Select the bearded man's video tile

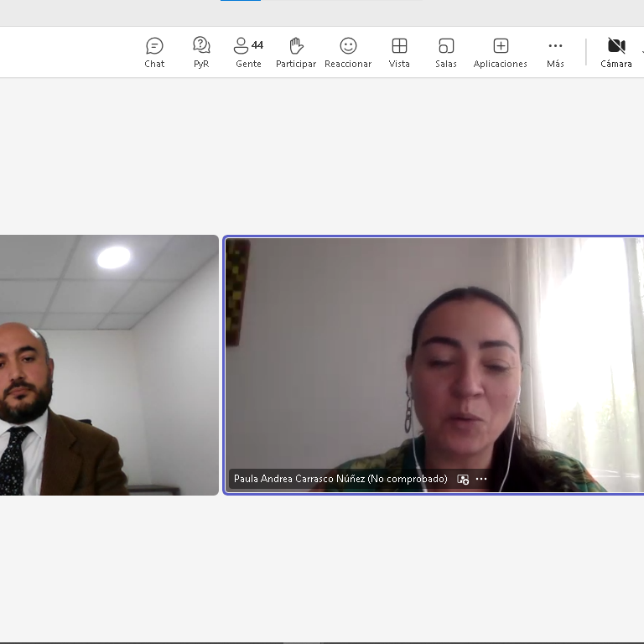(x=109, y=365)
